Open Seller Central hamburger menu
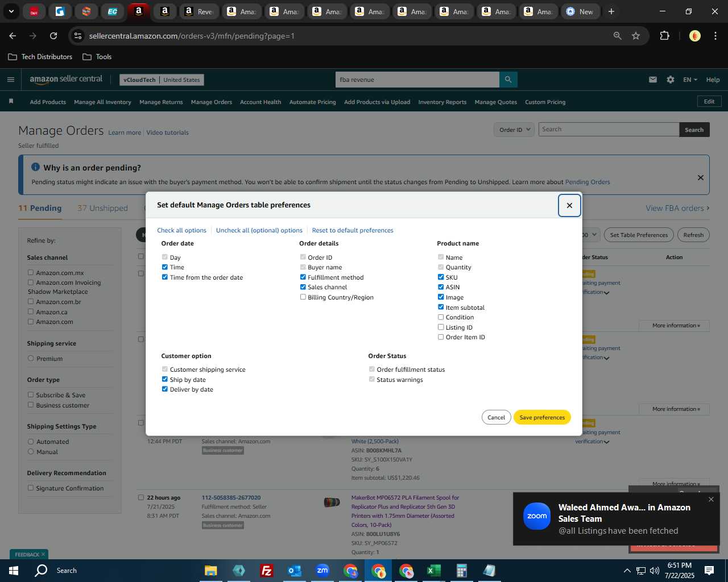This screenshot has width=728, height=582. click(x=10, y=80)
